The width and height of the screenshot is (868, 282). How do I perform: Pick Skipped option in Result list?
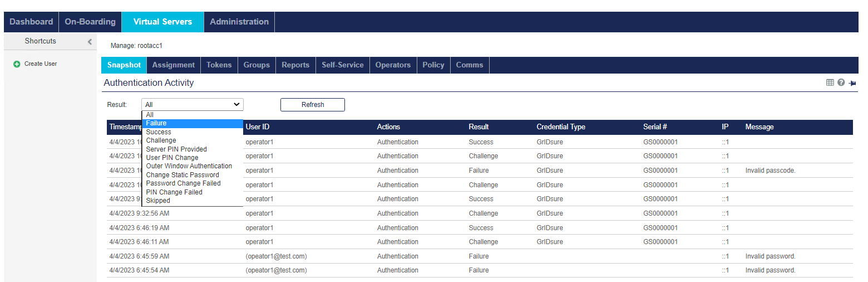pyautogui.click(x=158, y=201)
